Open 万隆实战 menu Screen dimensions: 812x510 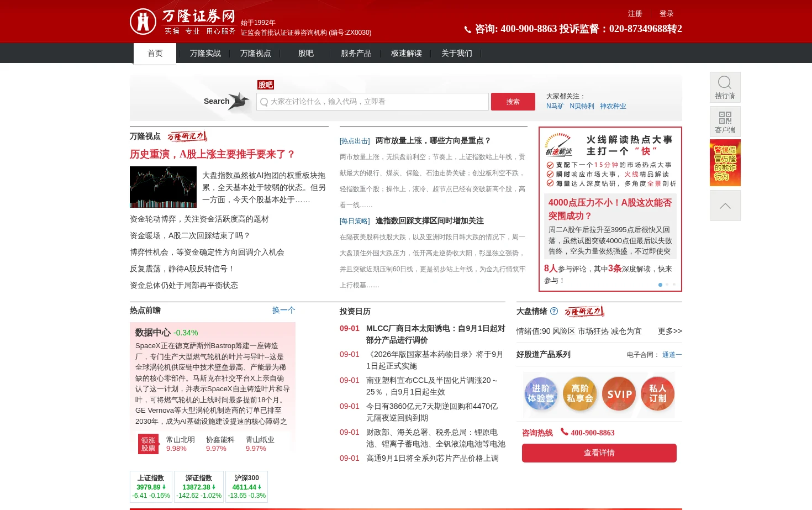click(x=205, y=53)
